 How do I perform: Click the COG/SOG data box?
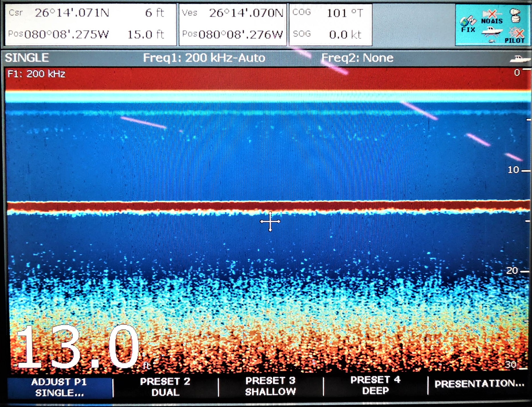(x=330, y=24)
